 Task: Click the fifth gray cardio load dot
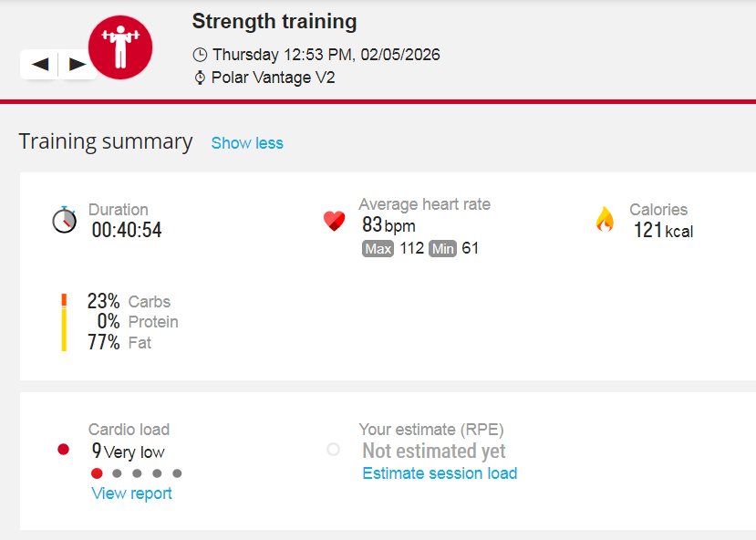click(x=177, y=473)
